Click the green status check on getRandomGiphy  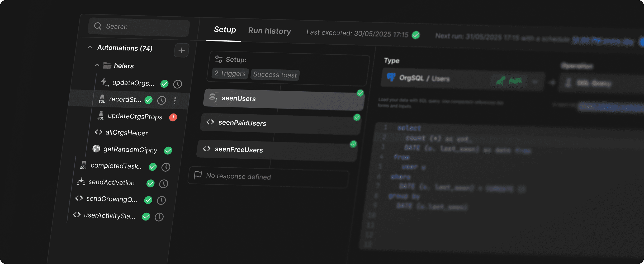point(168,150)
